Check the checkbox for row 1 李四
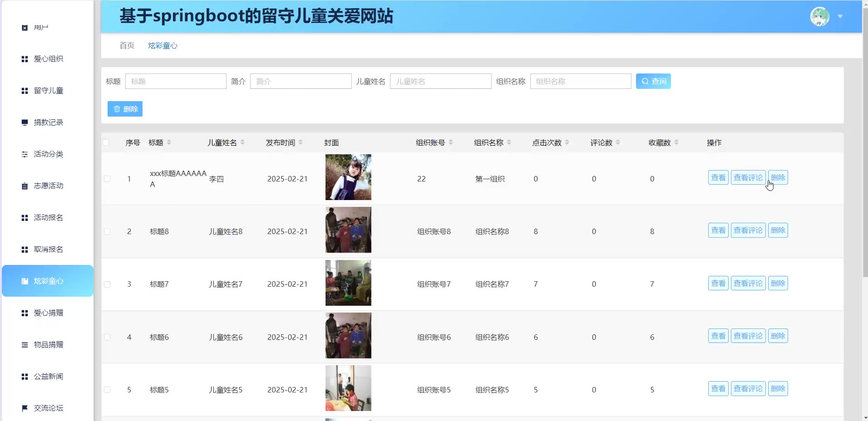Viewport: 868px width, 421px height. click(107, 179)
